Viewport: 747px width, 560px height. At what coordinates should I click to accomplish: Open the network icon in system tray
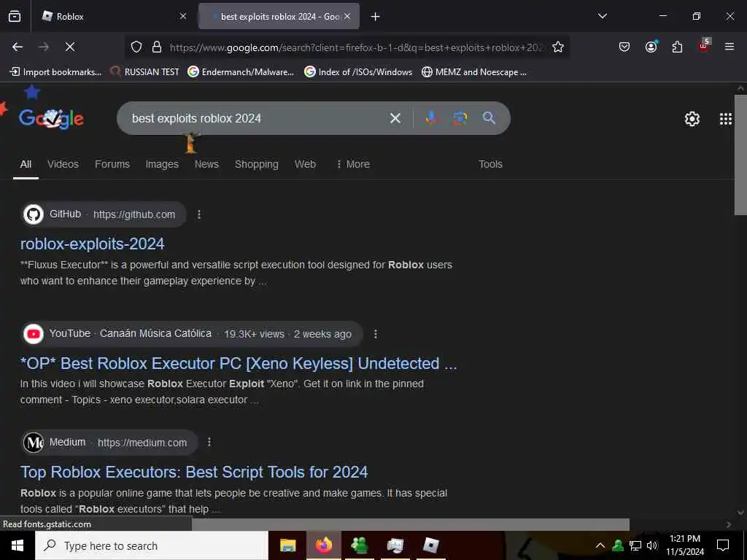tap(635, 545)
